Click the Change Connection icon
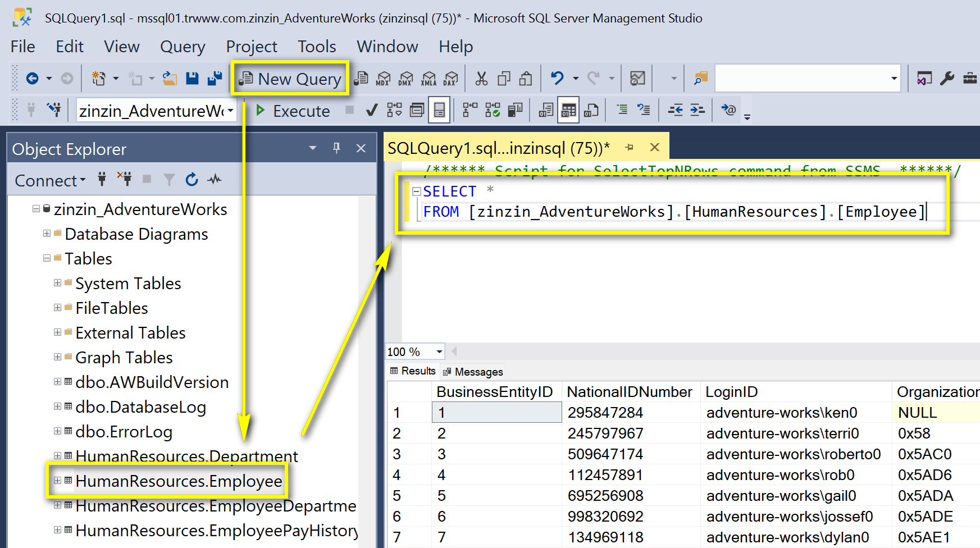Image resolution: width=980 pixels, height=548 pixels. [54, 109]
